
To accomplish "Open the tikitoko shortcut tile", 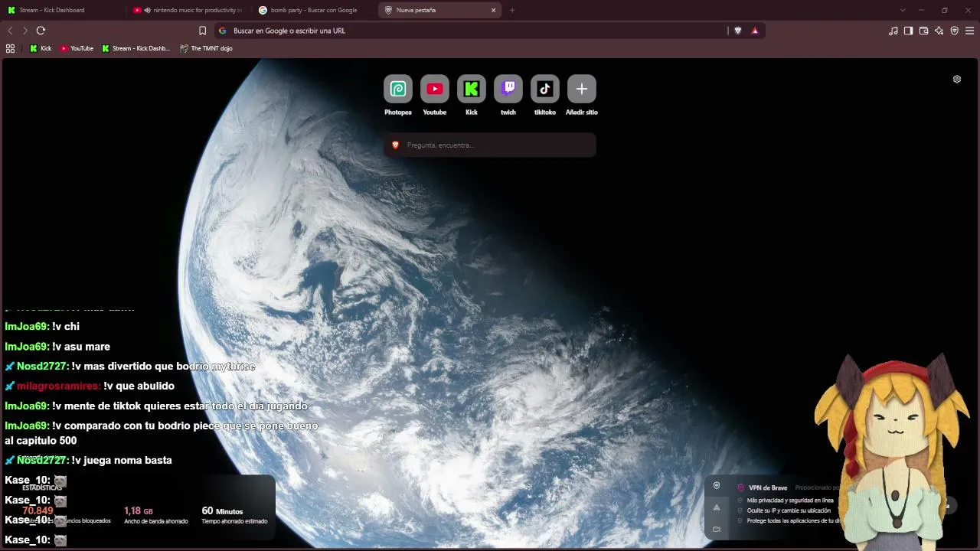I will click(545, 89).
